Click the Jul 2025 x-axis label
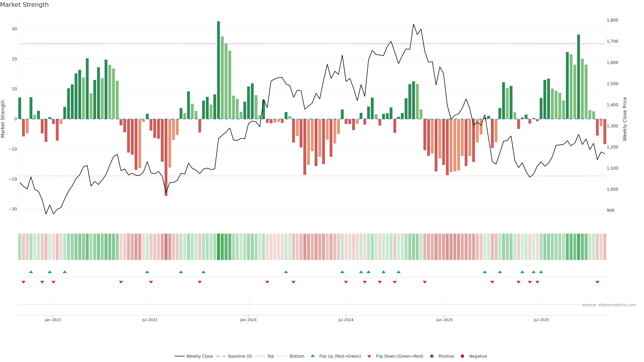 click(541, 320)
